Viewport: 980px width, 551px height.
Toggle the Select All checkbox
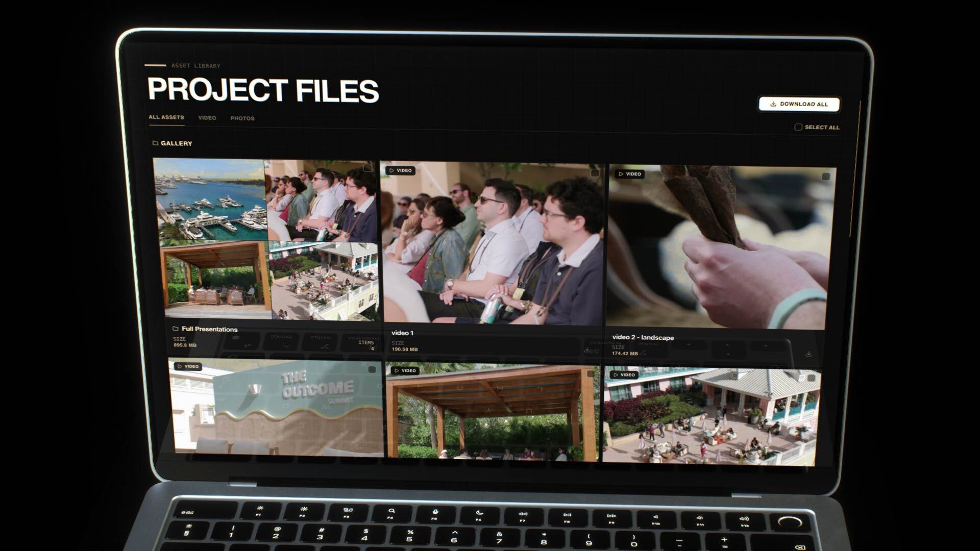[798, 127]
